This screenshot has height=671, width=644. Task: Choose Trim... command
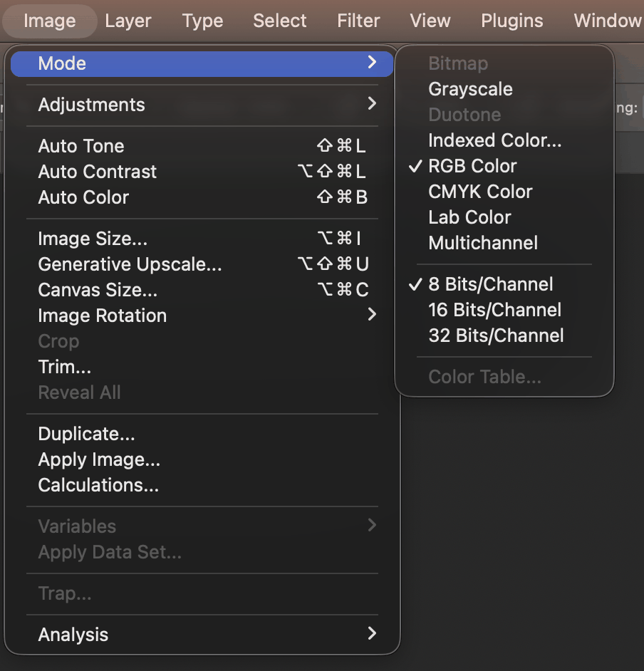tap(202, 367)
